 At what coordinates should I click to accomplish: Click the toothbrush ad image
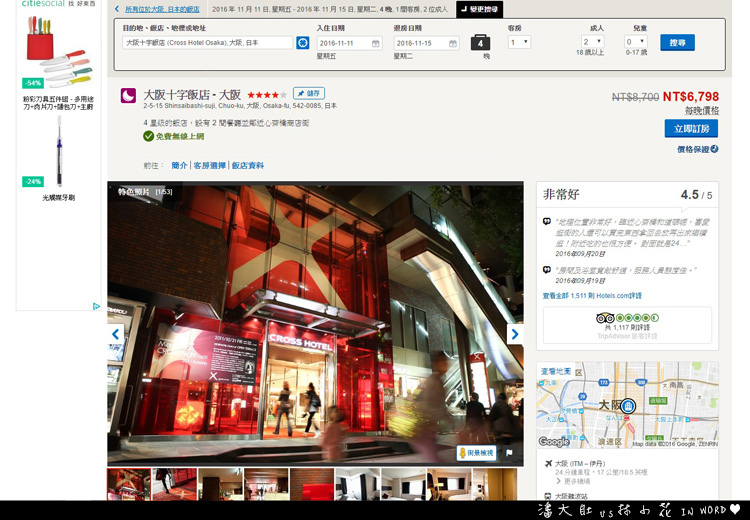(x=59, y=152)
